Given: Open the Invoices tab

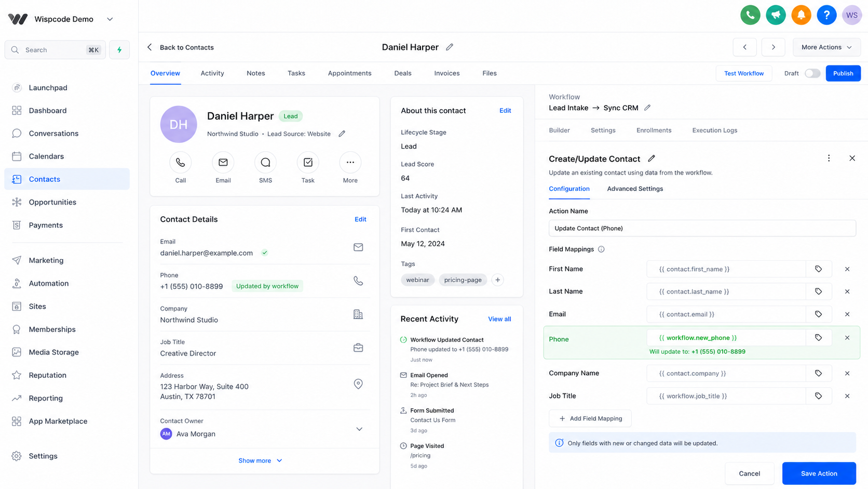Looking at the screenshot, I should (x=447, y=73).
